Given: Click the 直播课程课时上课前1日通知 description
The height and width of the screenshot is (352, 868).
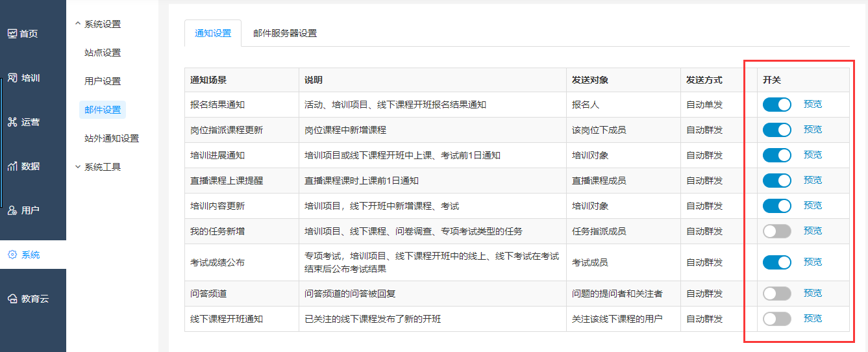Looking at the screenshot, I should [362, 181].
